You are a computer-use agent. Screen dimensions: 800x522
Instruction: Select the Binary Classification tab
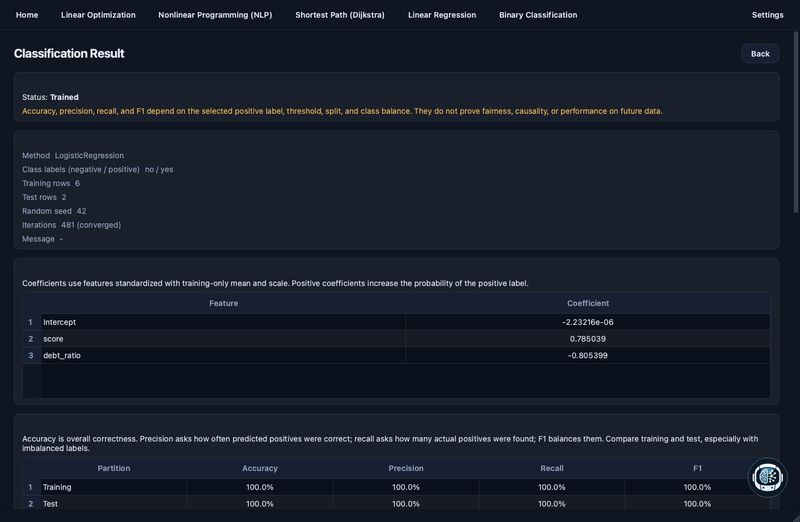pyautogui.click(x=538, y=15)
